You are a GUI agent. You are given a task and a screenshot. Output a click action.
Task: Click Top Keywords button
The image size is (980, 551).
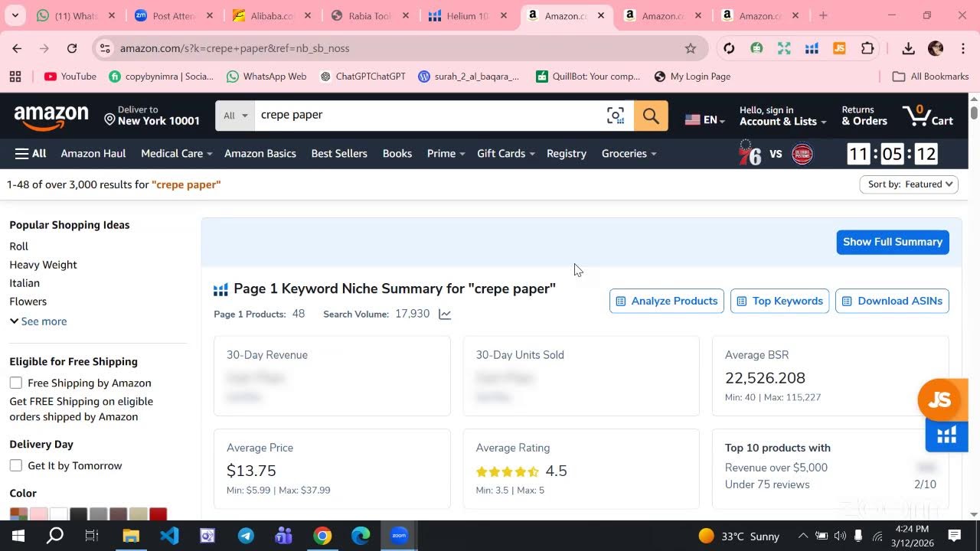(780, 302)
